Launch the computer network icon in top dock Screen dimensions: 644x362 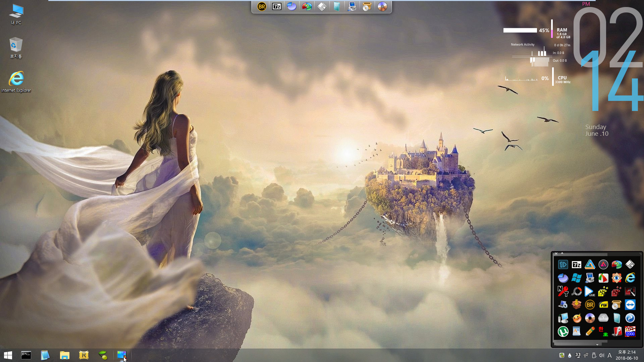[352, 6]
